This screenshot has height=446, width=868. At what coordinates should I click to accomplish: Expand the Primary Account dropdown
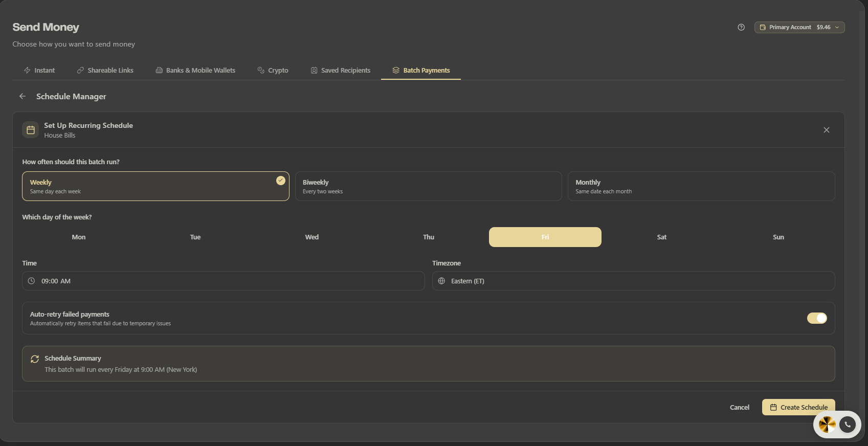(799, 27)
